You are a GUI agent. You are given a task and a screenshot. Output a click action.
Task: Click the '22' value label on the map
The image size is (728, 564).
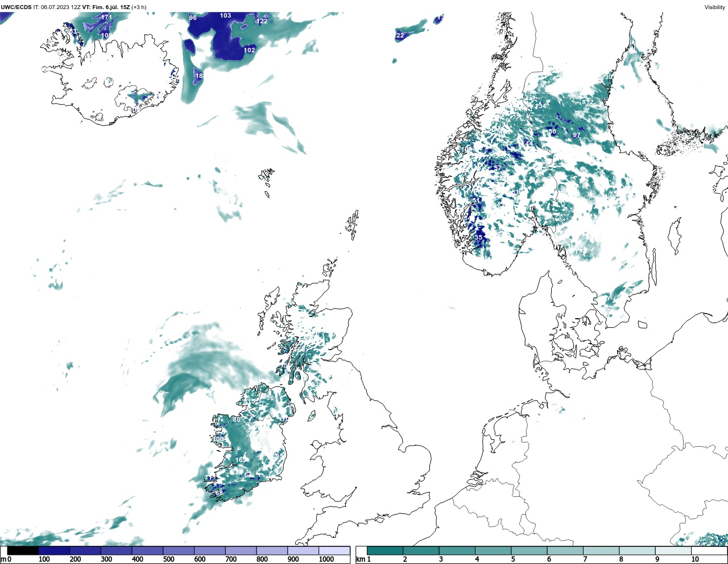(x=400, y=35)
